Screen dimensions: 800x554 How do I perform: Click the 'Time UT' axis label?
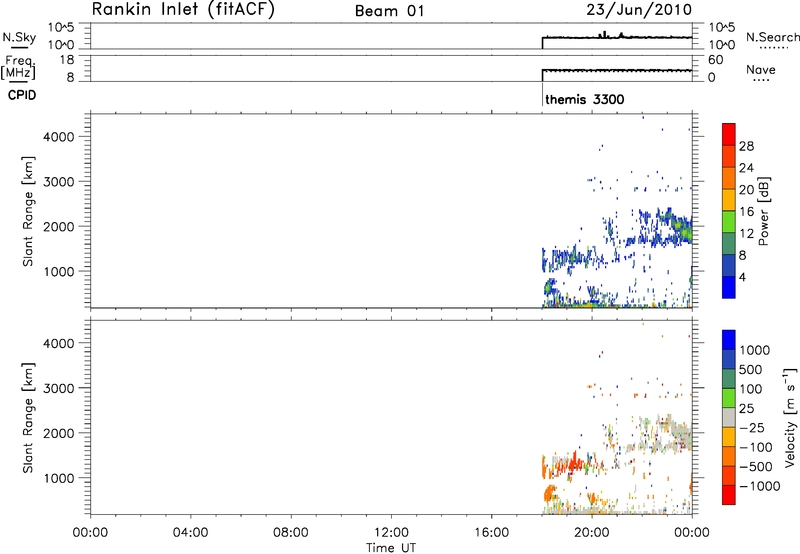(391, 548)
